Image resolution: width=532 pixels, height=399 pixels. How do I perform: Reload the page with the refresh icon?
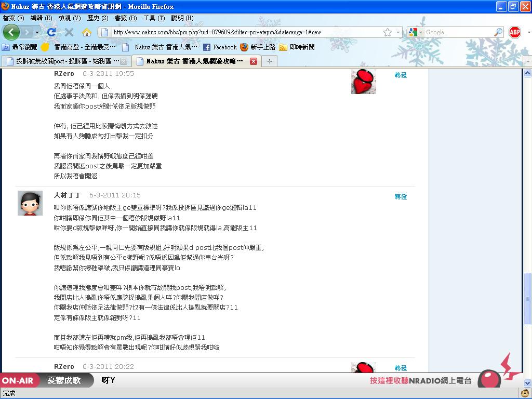[51, 32]
